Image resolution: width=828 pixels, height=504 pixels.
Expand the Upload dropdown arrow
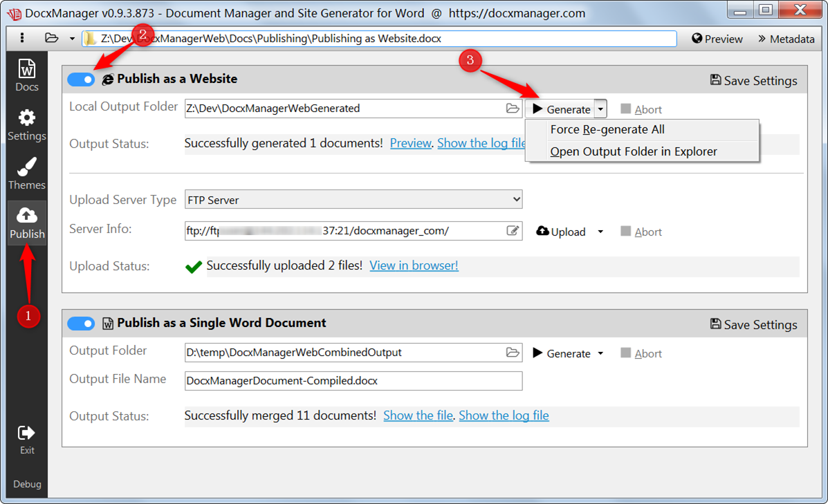coord(600,232)
